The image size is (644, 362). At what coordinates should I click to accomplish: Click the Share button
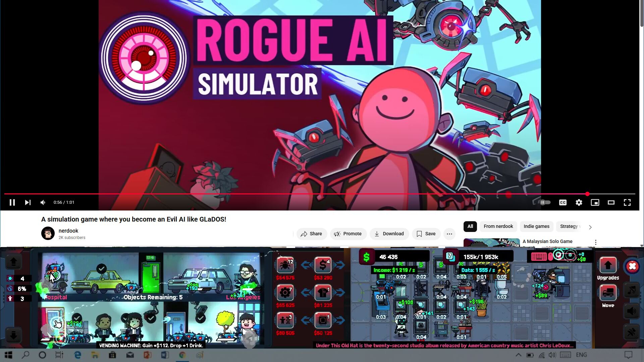tap(311, 234)
